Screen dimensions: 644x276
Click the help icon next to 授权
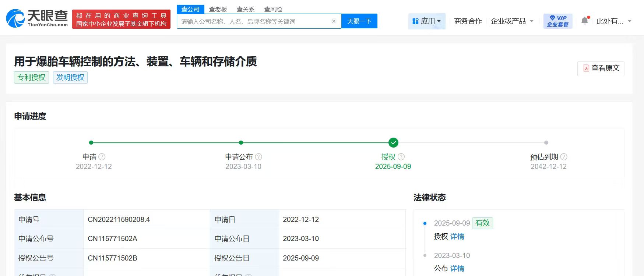click(x=401, y=157)
